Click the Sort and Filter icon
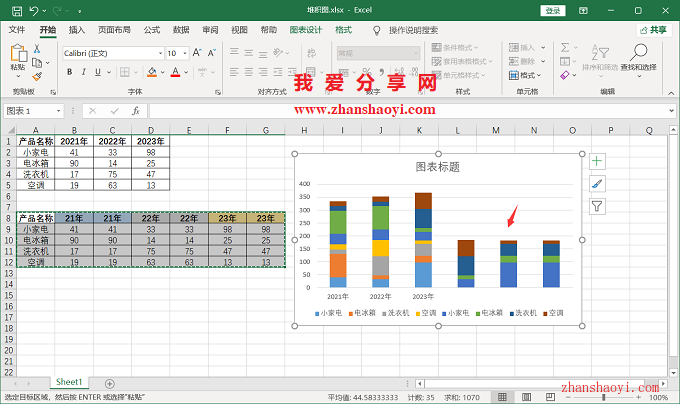Viewport: 680px width, 404px height. (600, 52)
